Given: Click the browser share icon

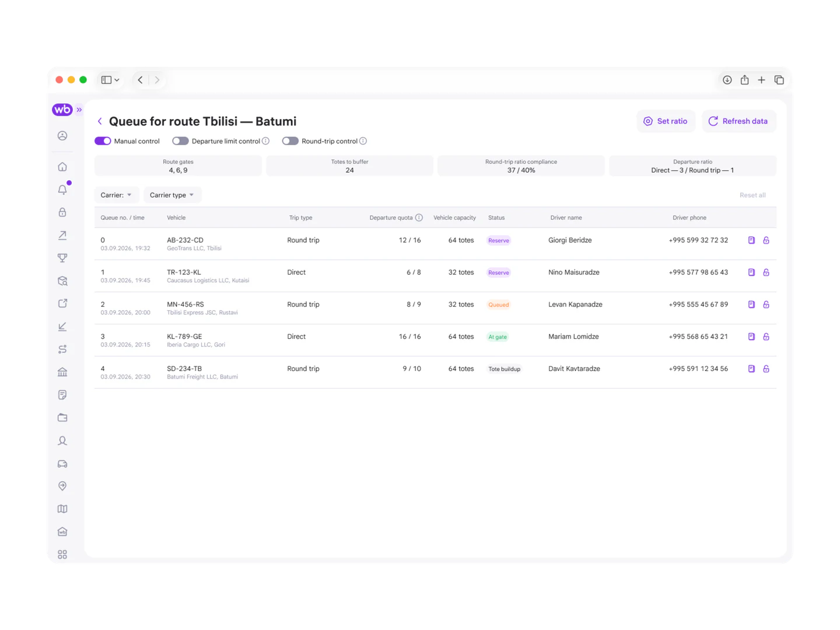Looking at the screenshot, I should [x=745, y=80].
